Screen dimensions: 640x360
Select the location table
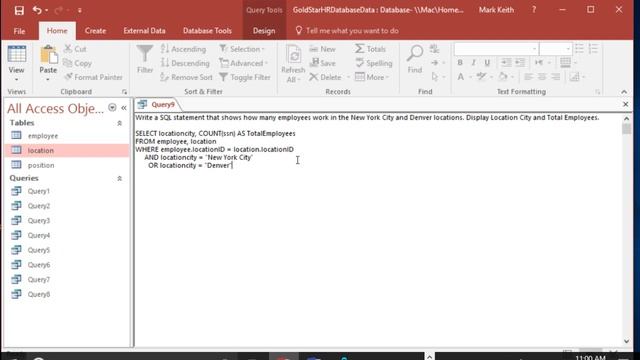pos(67,151)
